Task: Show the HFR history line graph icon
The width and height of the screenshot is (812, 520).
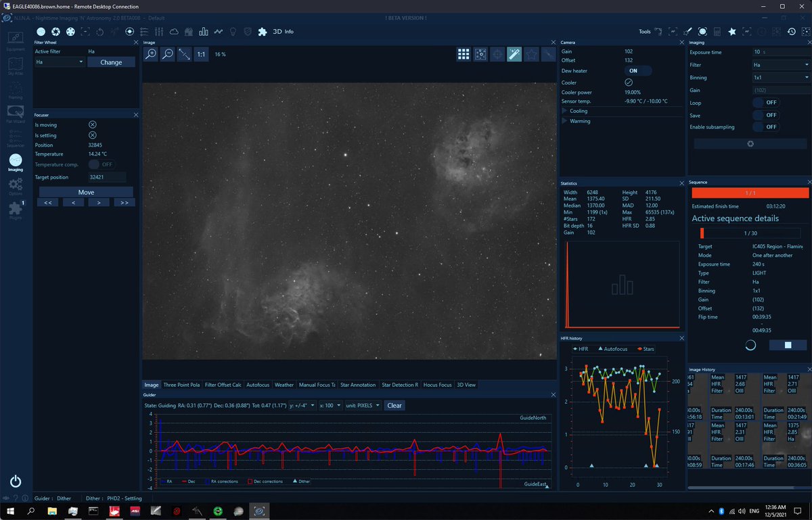Action: [x=219, y=31]
